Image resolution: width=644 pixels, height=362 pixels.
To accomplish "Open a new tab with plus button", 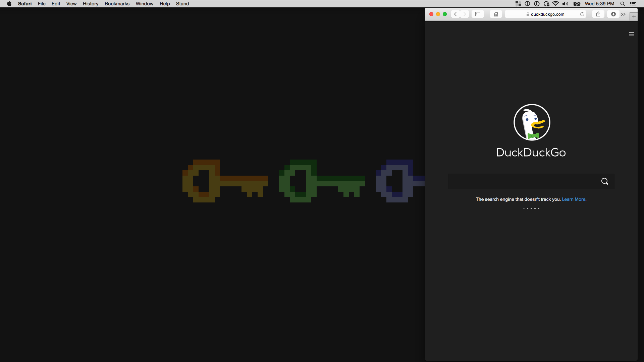I will [634, 16].
